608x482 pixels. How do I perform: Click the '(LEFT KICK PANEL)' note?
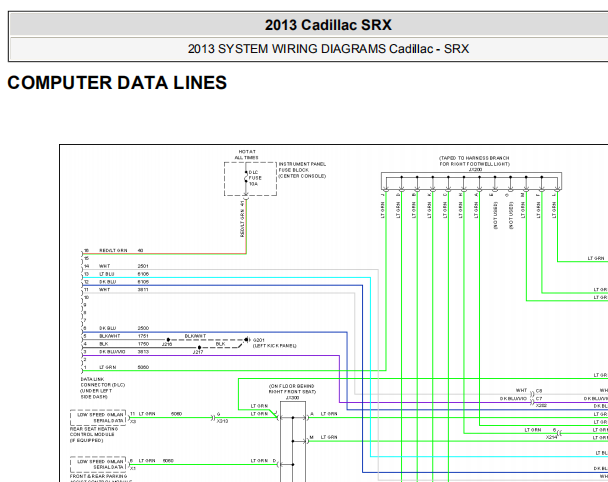pyautogui.click(x=275, y=346)
